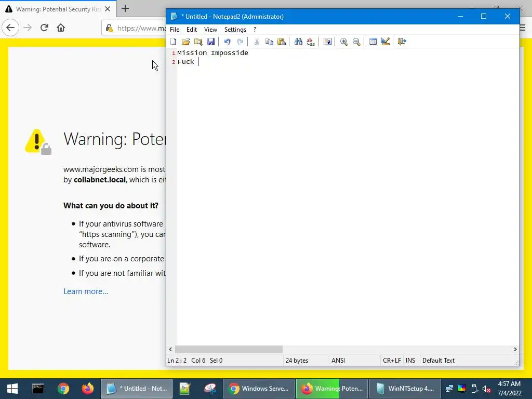Click the Redo toolbar icon

[240, 42]
